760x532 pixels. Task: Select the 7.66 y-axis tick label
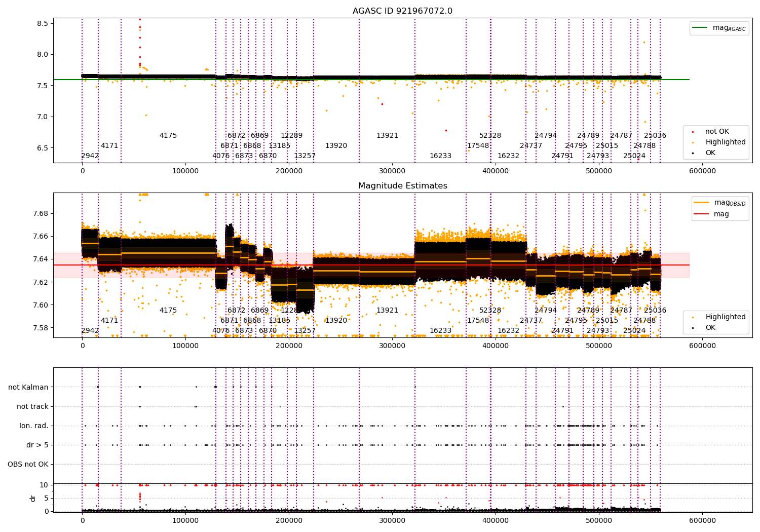[41, 236]
